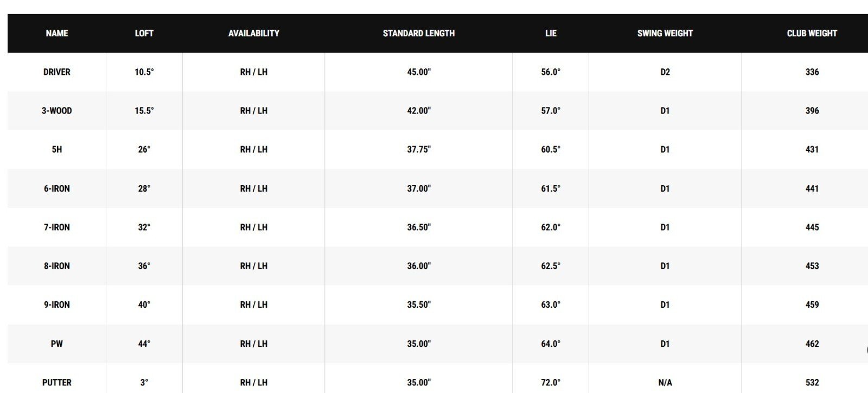Click the 45.00" standard length cell
The image size is (868, 393).
pos(419,72)
